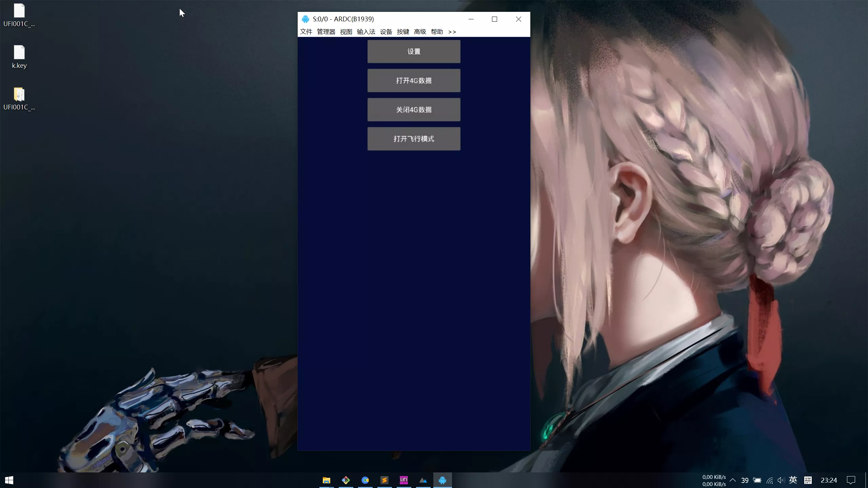Screen dimensions: 868x488
Task: Open the 按键 menu
Action: tap(403, 32)
